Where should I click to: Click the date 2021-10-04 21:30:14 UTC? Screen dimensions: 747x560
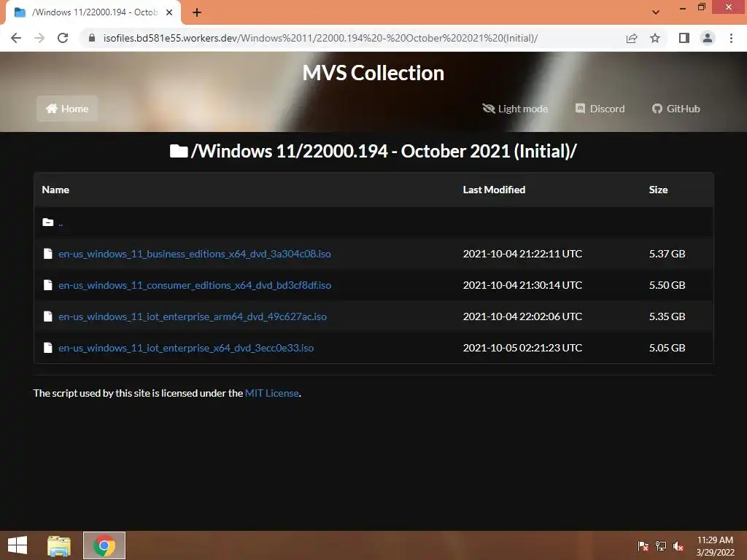[522, 285]
